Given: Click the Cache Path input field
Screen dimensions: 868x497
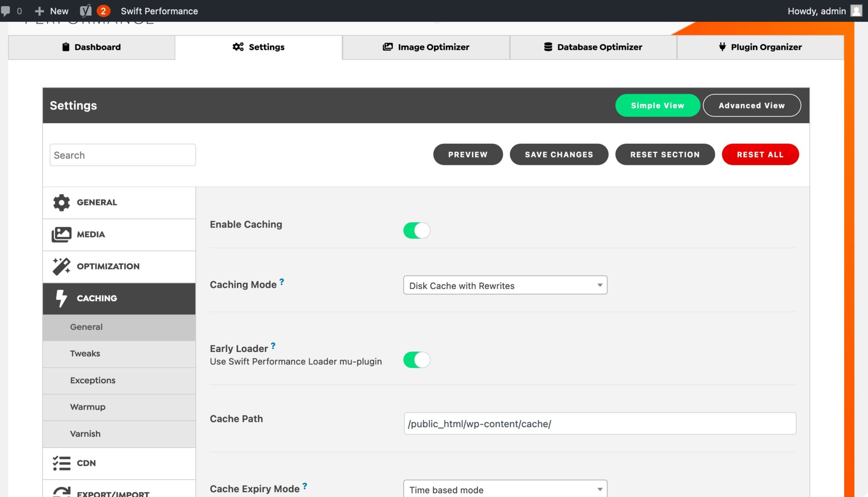Looking at the screenshot, I should coord(600,424).
